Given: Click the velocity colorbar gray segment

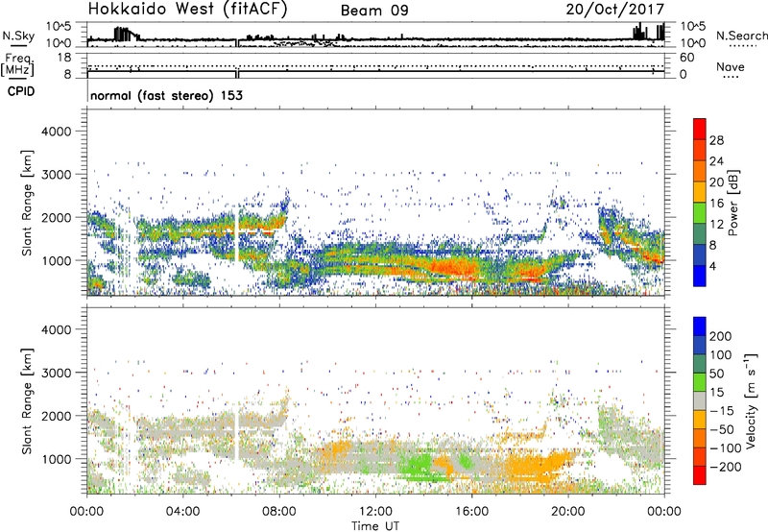Looking at the screenshot, I should 700,400.
